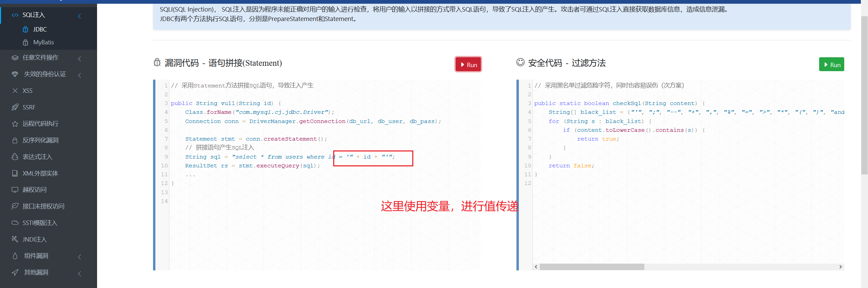The width and height of the screenshot is (868, 288).
Task: Click the tools icon for JNDI注入
Action: [15, 239]
